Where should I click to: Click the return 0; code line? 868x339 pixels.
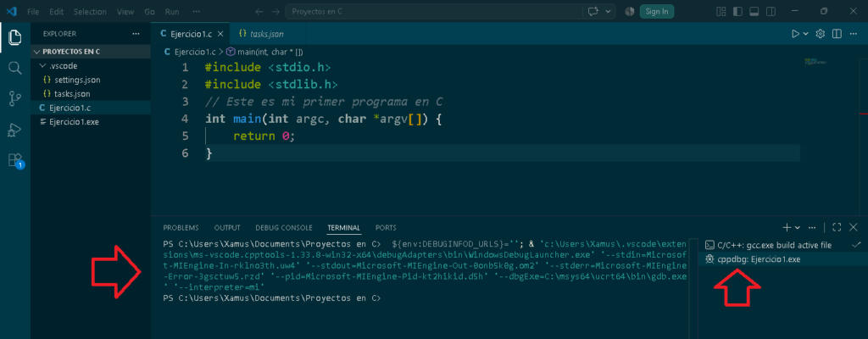point(264,136)
